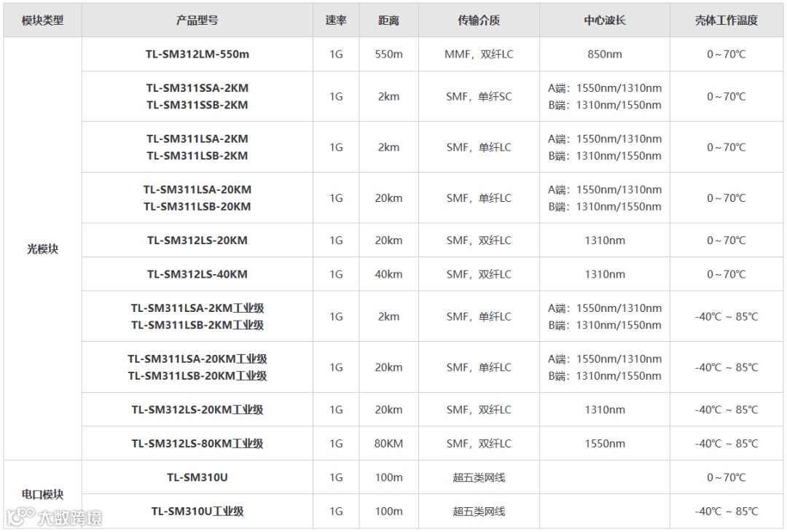Select model TL-SM310U non-industrial
The height and width of the screenshot is (532, 787).
point(197,477)
